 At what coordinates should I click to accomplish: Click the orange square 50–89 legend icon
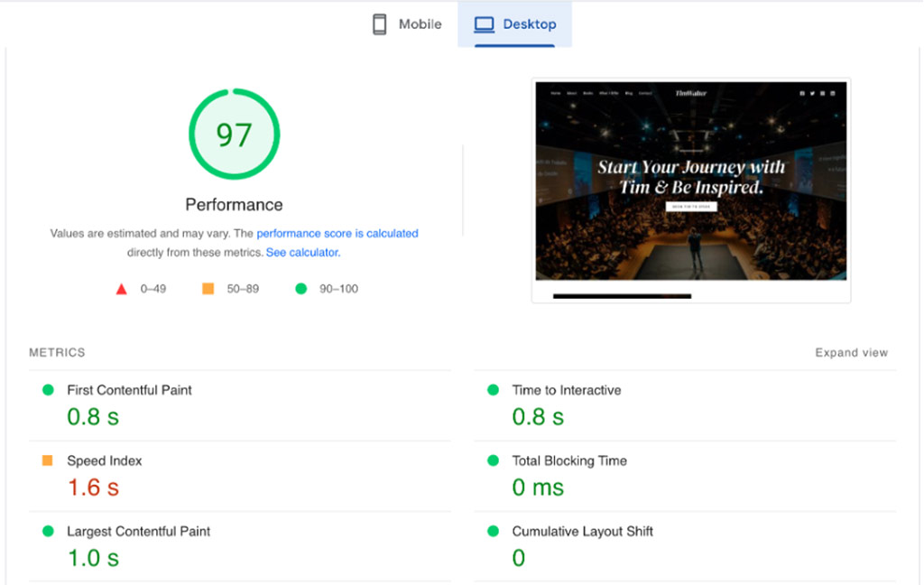pyautogui.click(x=208, y=289)
